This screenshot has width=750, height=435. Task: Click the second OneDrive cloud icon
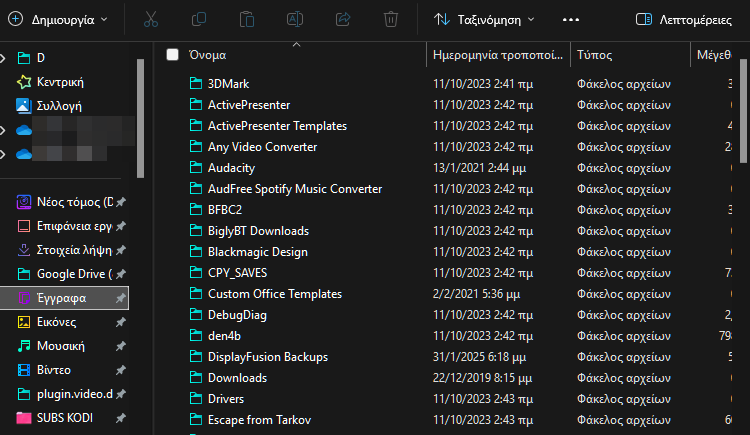pos(24,154)
